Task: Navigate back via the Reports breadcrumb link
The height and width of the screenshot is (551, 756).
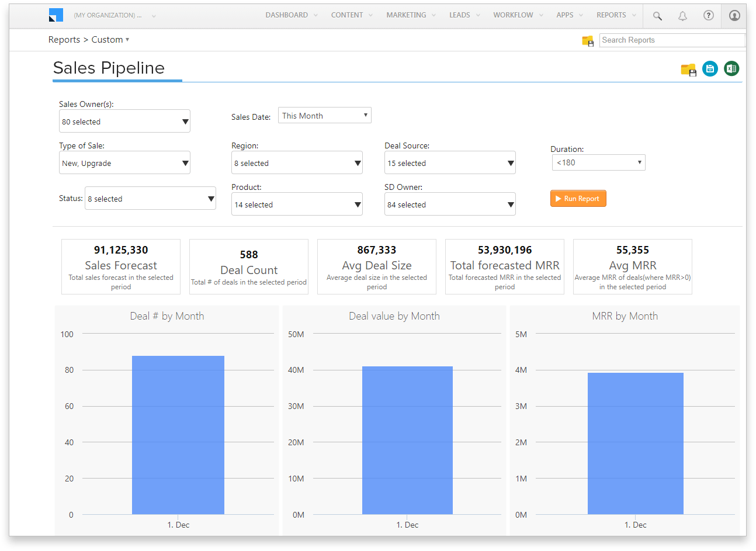Action: coord(64,39)
